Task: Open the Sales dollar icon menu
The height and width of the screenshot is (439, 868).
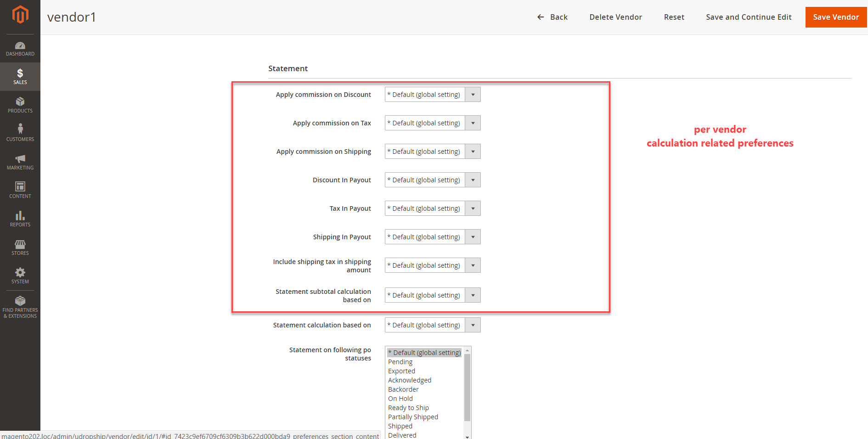Action: [20, 77]
